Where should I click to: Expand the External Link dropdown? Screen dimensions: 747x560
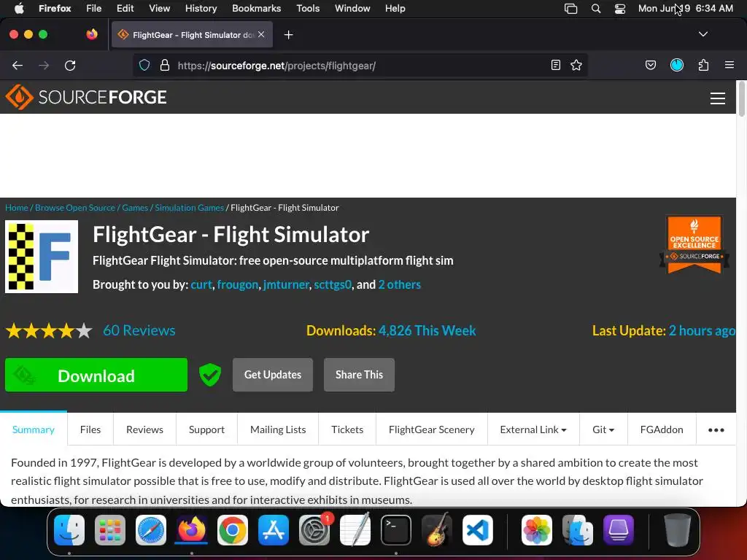(x=533, y=429)
